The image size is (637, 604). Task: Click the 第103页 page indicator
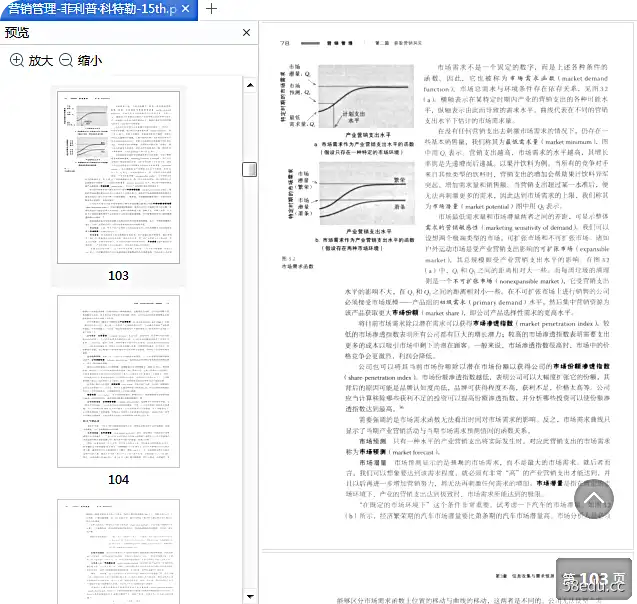(x=594, y=580)
